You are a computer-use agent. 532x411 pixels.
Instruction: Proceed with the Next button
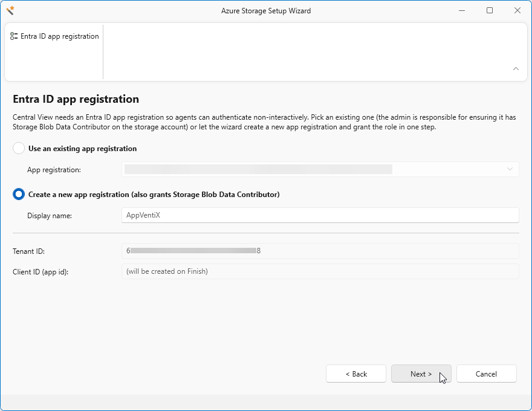click(421, 374)
